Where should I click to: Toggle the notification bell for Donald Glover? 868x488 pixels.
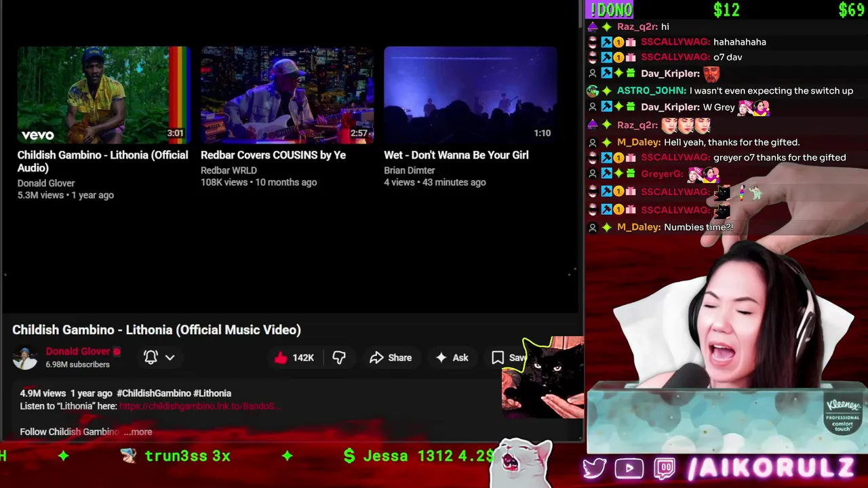click(x=151, y=357)
